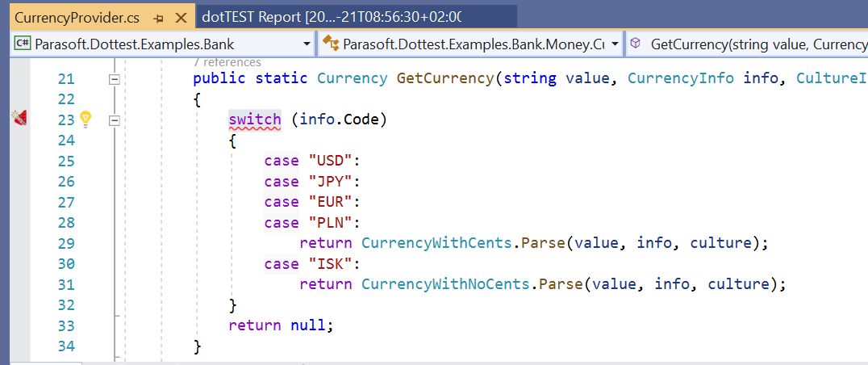Open the Parasoft.Dottest.Examples.Bank.Money type dropdown
Screen dimensions: 868x365
(x=615, y=44)
